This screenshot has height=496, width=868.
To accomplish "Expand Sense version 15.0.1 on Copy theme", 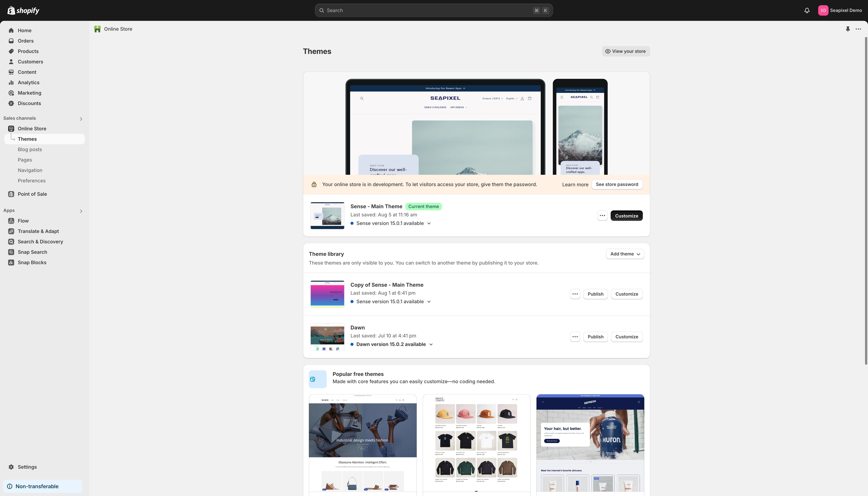I will pyautogui.click(x=429, y=302).
